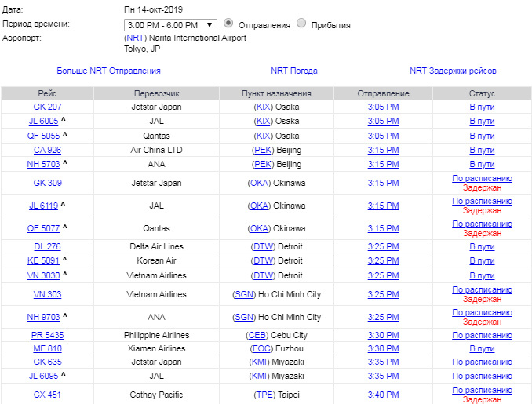
Task: Open flight JL 6095 link
Action: click(x=43, y=377)
